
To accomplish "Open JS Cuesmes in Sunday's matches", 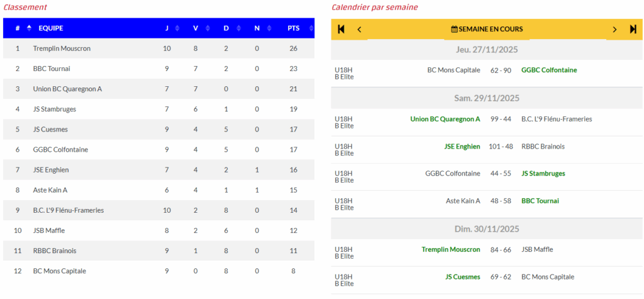I will coord(462,276).
